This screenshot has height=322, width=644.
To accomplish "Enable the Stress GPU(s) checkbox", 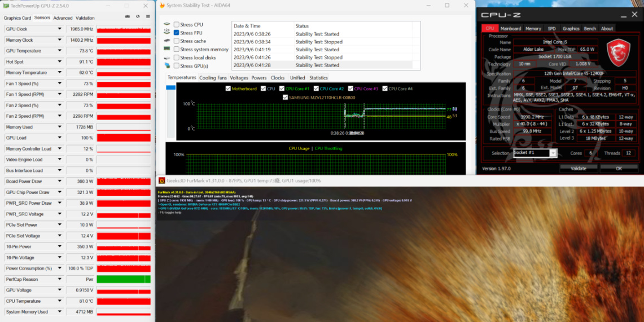I will (176, 65).
